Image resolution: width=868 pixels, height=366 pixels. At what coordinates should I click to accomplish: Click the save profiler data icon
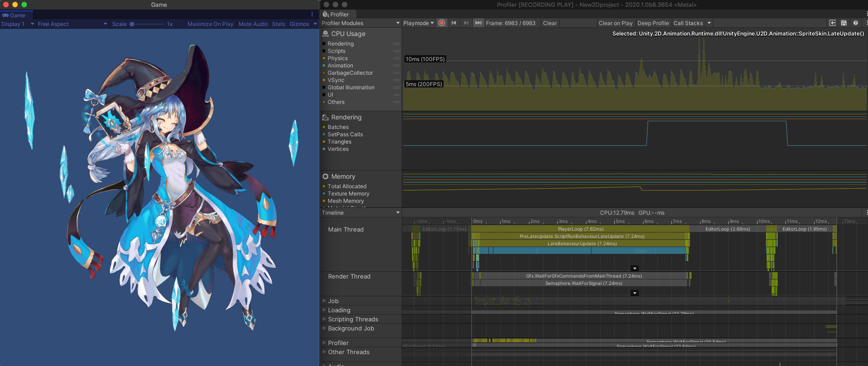click(x=844, y=23)
